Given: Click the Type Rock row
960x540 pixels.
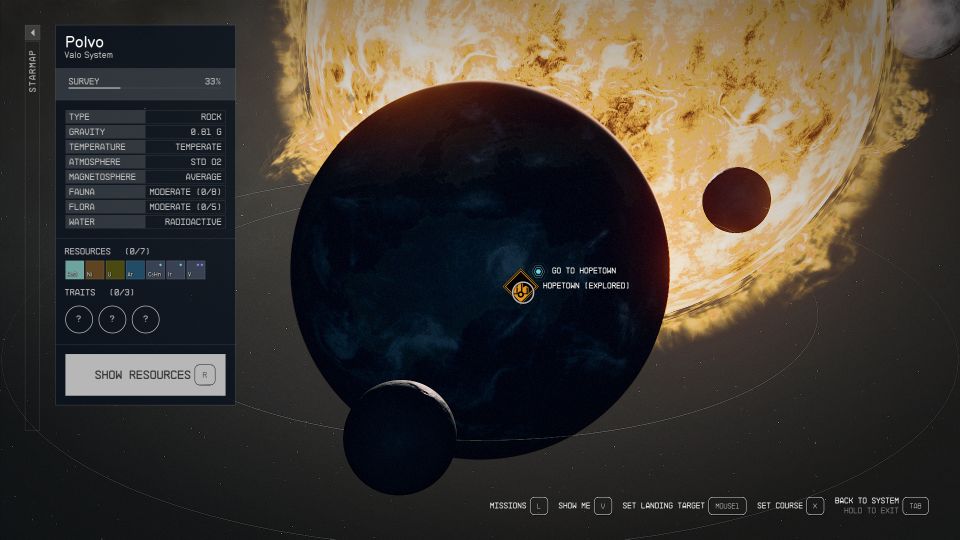Looking at the screenshot, I should (145, 117).
